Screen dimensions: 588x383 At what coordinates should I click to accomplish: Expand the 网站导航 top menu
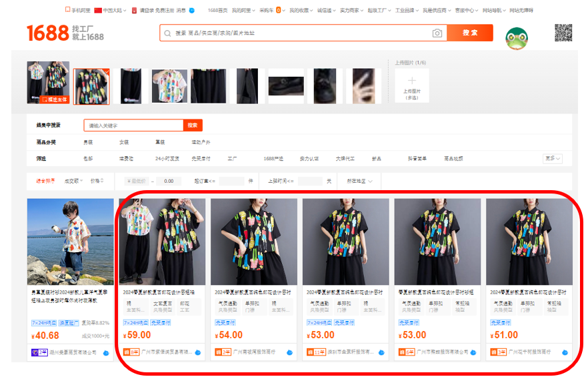494,10
